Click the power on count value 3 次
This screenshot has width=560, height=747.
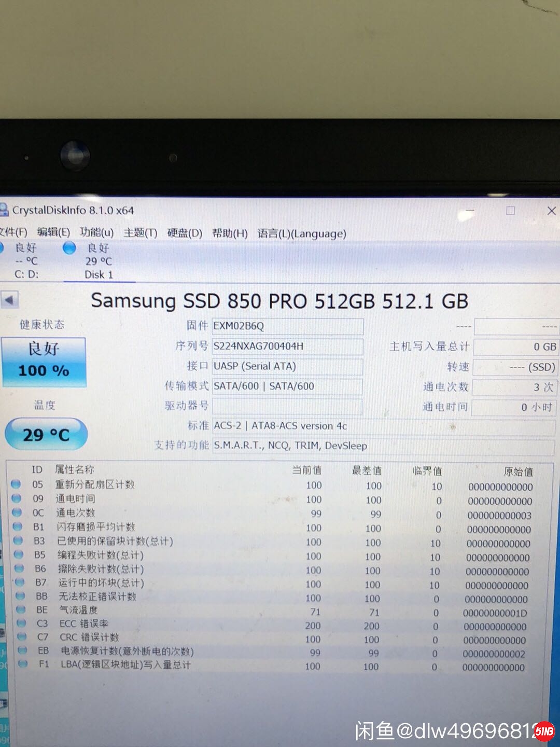tap(514, 387)
